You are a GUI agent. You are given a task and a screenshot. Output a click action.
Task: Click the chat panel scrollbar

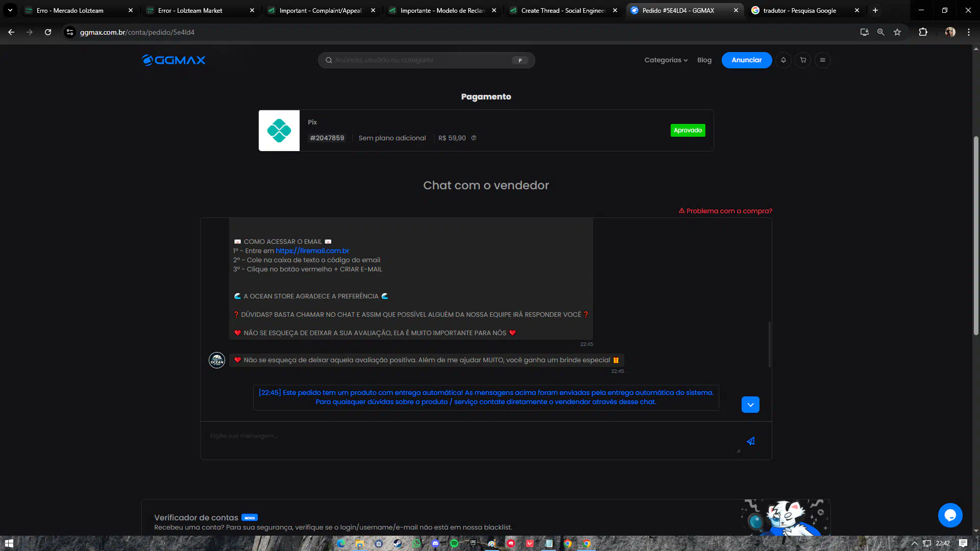point(769,343)
